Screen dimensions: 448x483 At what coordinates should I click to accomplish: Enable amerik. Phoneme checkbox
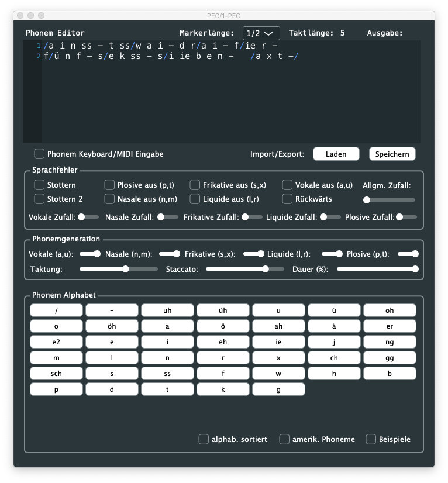point(284,439)
